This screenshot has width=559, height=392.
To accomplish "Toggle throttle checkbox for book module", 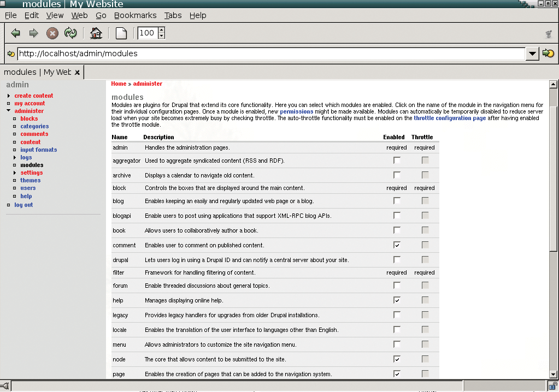I will coord(425,230).
